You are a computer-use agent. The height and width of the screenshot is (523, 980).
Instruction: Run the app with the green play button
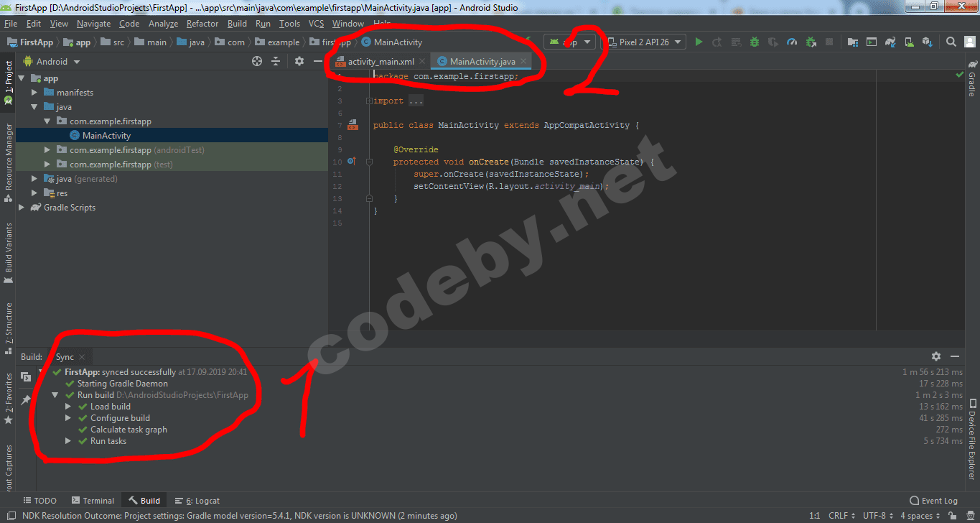pos(699,42)
